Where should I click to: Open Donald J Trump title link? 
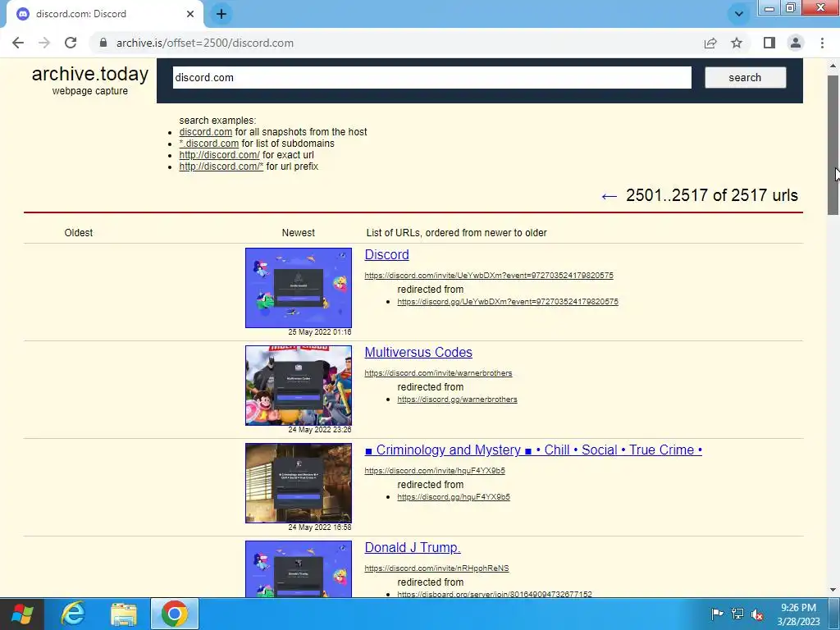(x=413, y=547)
